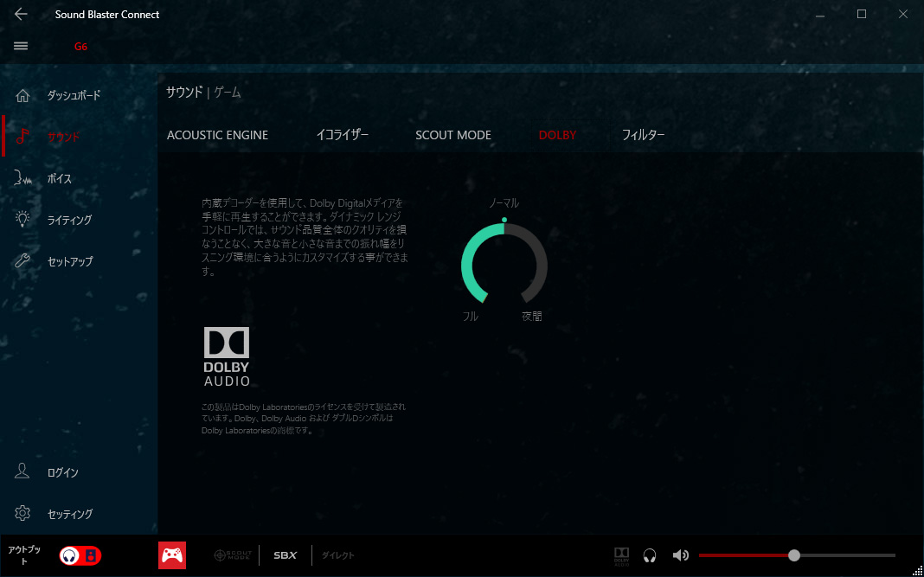Toggle the headphone/speaker output switch
Image resolution: width=924 pixels, height=577 pixels.
click(x=80, y=555)
